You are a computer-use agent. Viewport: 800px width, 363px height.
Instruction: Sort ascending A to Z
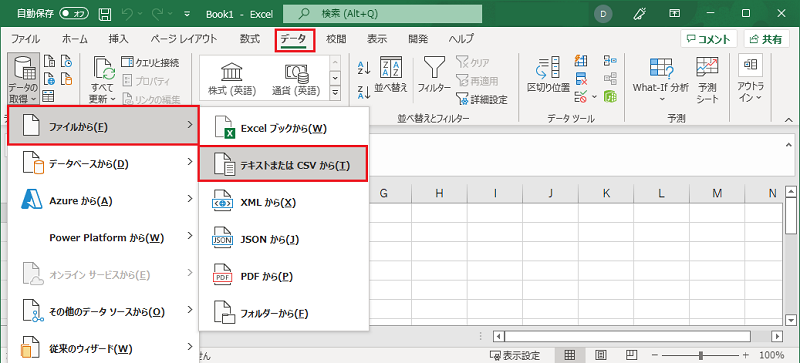coord(364,67)
